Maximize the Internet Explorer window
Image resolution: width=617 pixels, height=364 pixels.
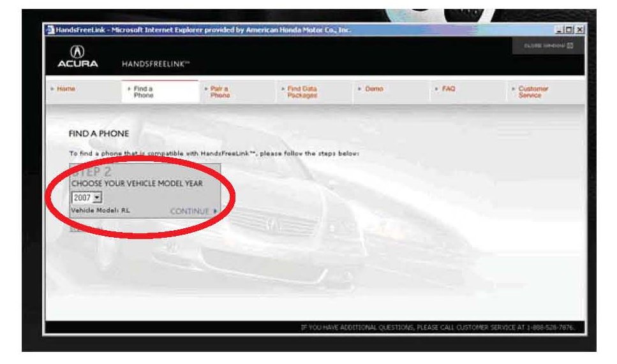tap(569, 30)
